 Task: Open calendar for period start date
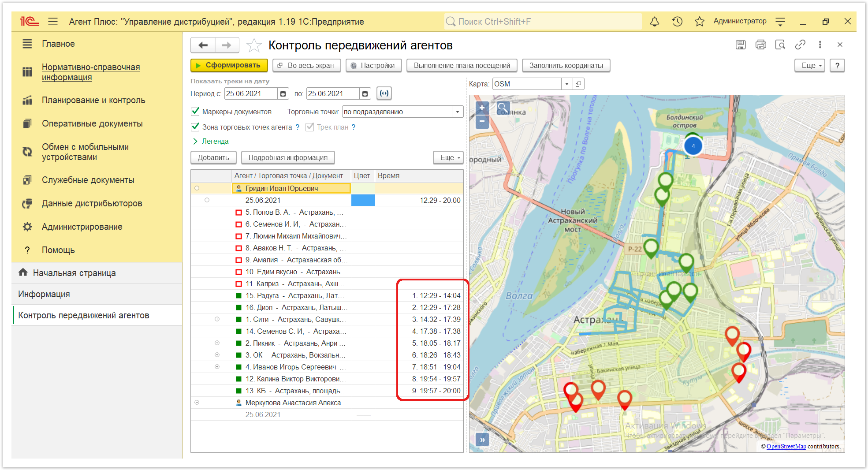283,93
